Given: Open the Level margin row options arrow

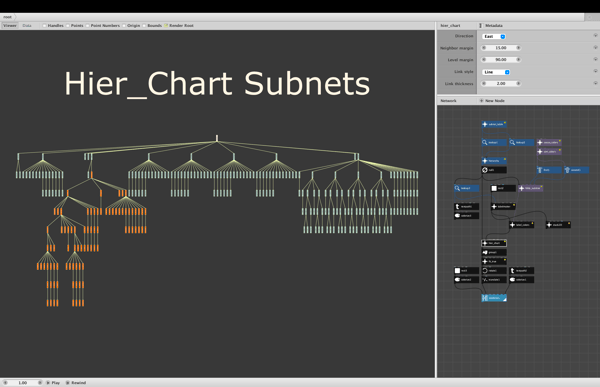Looking at the screenshot, I should point(595,59).
